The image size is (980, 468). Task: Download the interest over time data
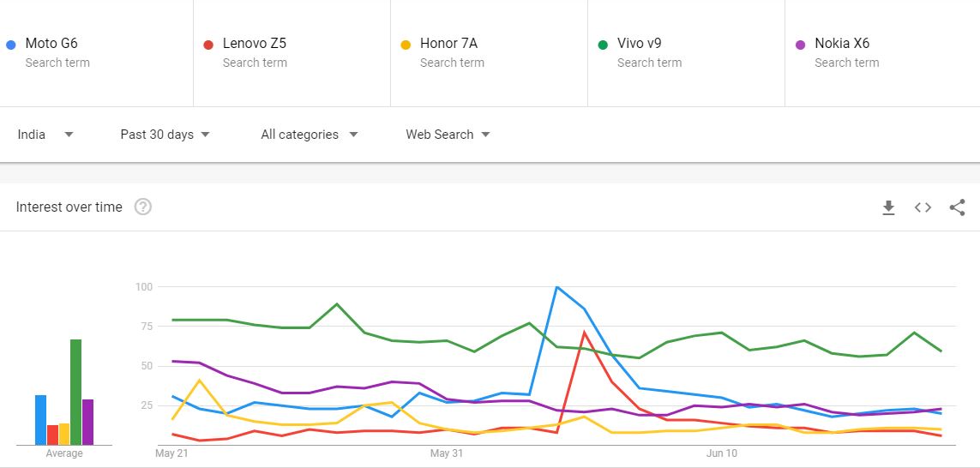[x=888, y=207]
